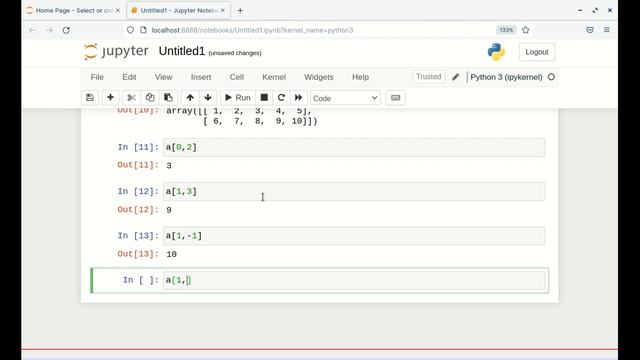Image resolution: width=640 pixels, height=360 pixels.
Task: Move selected cell up arrow
Action: pyautogui.click(x=190, y=98)
